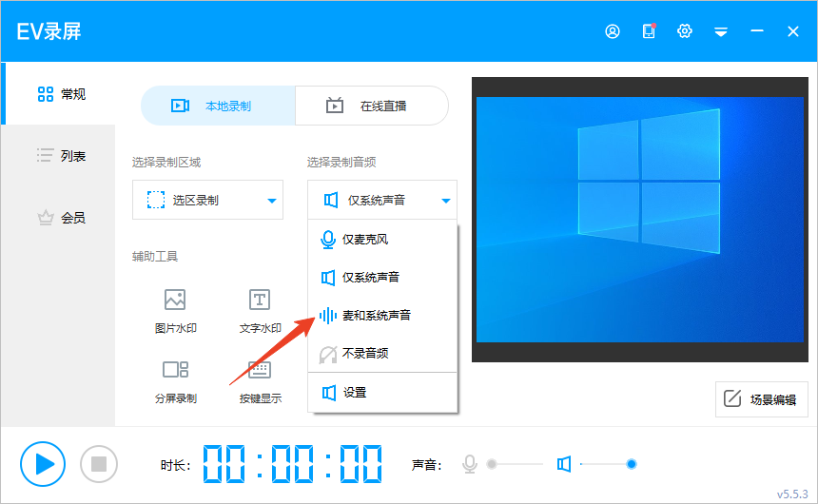Choose 仅系统声音 in the open menu list

382,277
